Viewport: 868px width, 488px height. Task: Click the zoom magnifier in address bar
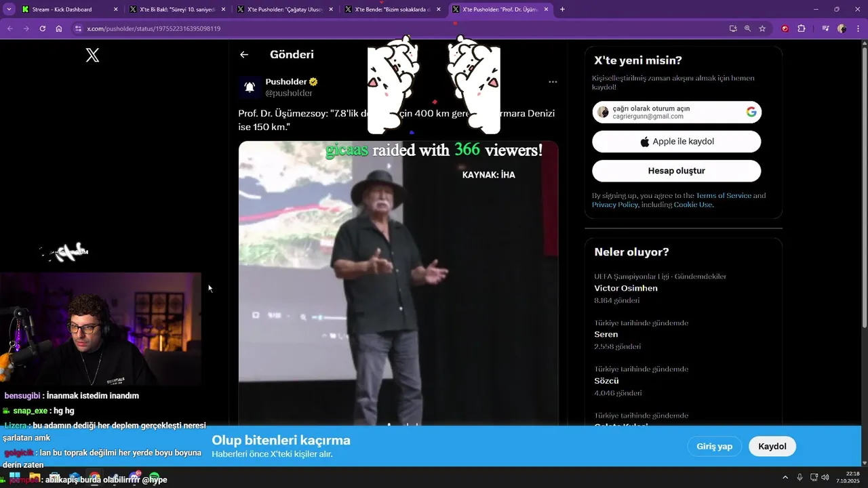click(747, 28)
